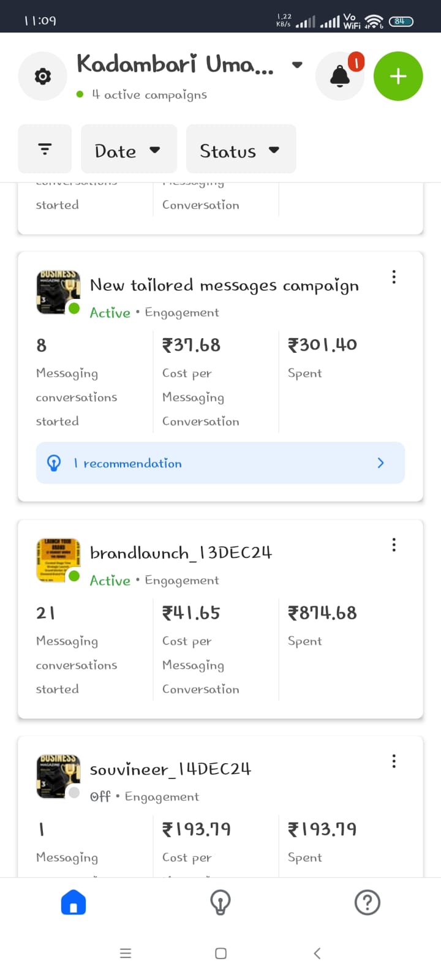This screenshot has width=441, height=980.
Task: Open Home tab in bottom bar
Action: point(73,902)
